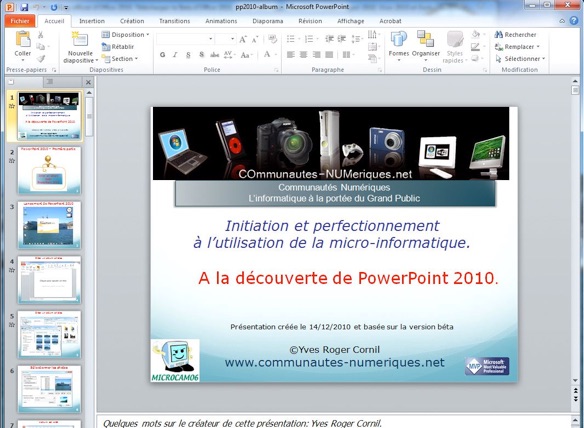Toggle italic I formatting button

pos(175,55)
